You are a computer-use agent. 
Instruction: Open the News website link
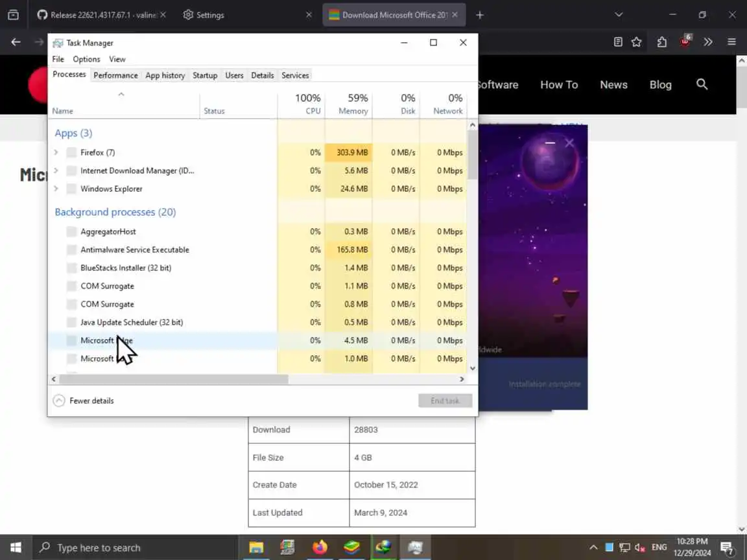tap(613, 85)
